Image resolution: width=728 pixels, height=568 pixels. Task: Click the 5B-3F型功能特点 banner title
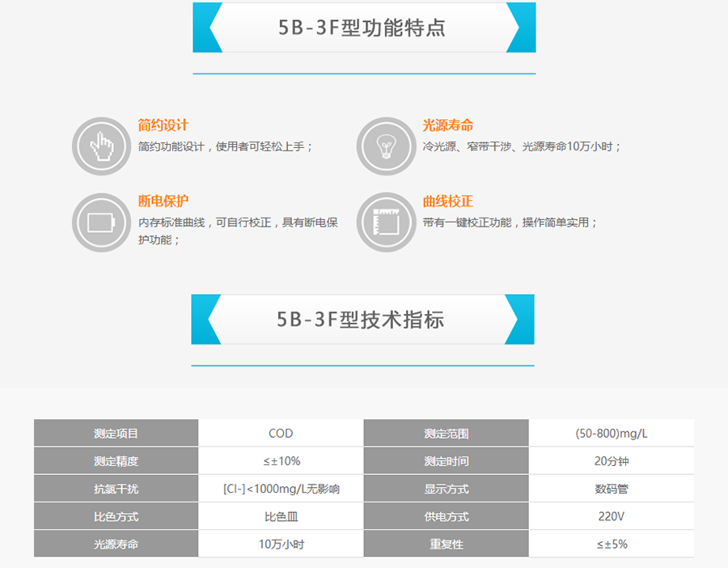(362, 28)
